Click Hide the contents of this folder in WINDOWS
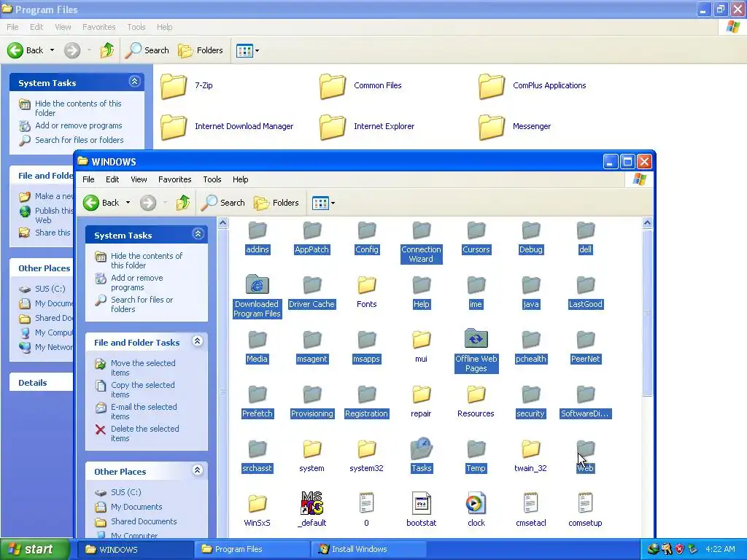This screenshot has height=560, width=747. (x=146, y=261)
